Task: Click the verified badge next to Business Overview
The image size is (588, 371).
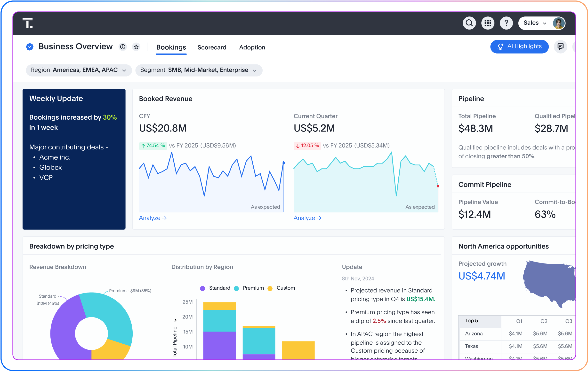Action: (30, 46)
